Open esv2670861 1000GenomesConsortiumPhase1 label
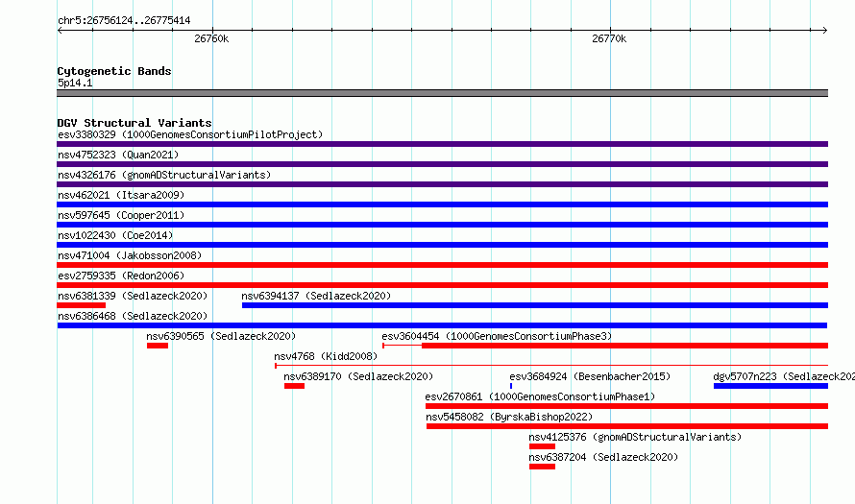Image resolution: width=855 pixels, height=504 pixels. pos(540,396)
